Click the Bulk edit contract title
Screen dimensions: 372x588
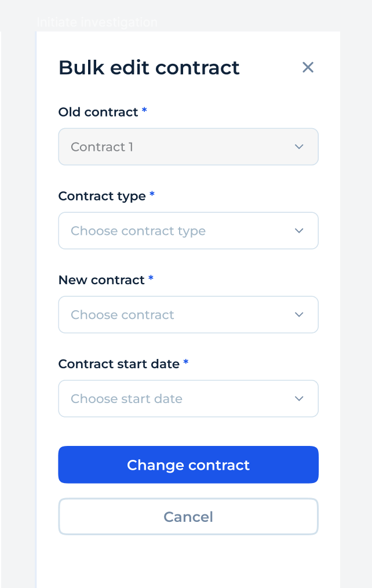148,67
